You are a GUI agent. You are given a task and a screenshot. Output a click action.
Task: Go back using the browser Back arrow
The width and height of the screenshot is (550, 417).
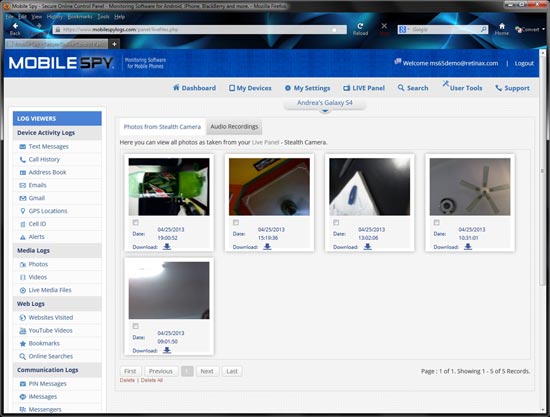pos(15,29)
